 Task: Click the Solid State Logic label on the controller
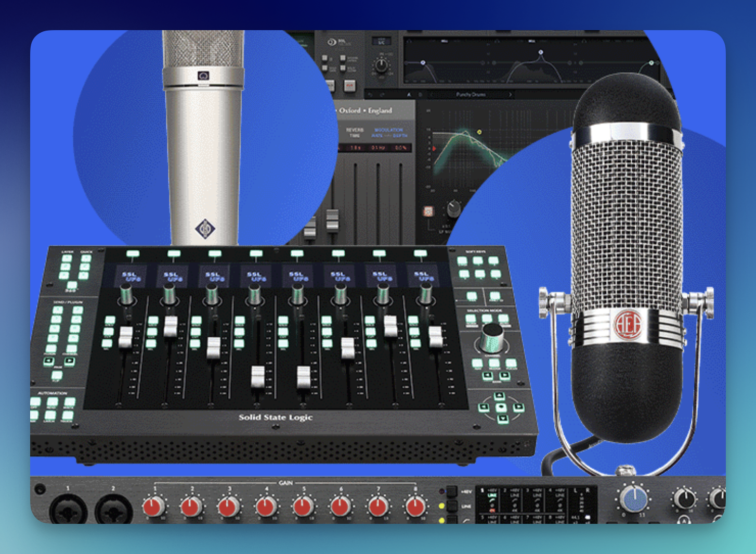tap(276, 417)
